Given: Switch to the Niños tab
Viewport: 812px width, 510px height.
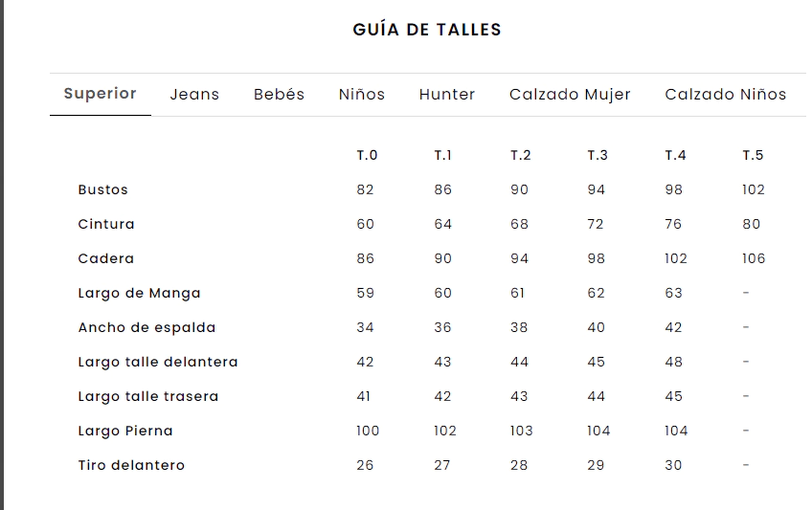Looking at the screenshot, I should pyautogui.click(x=362, y=94).
